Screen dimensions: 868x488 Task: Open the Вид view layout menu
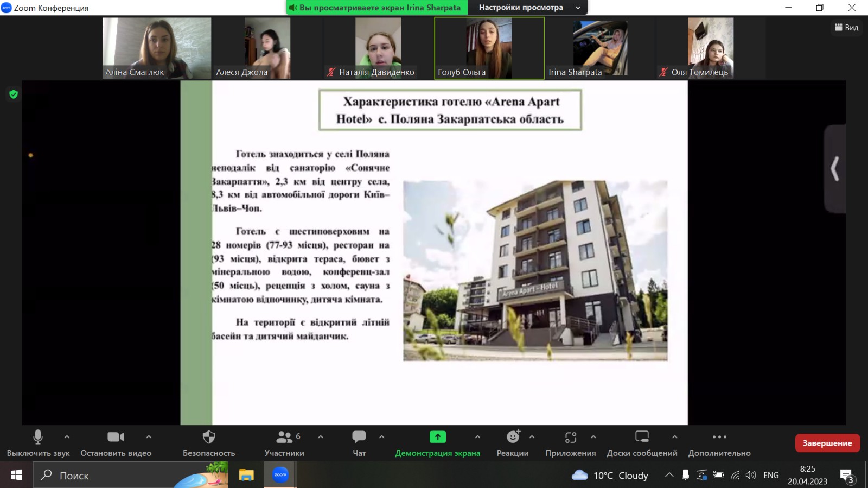pos(846,28)
